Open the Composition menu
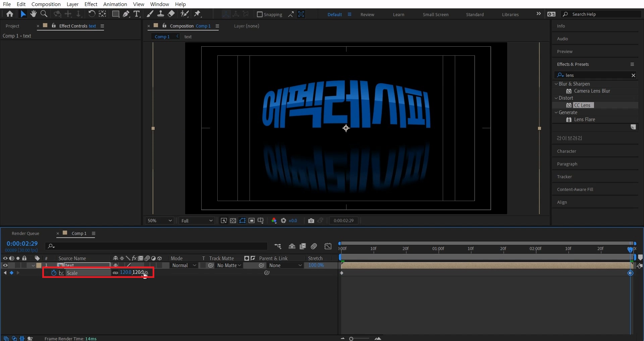Screen dimensions: 644x341 pyautogui.click(x=46, y=4)
